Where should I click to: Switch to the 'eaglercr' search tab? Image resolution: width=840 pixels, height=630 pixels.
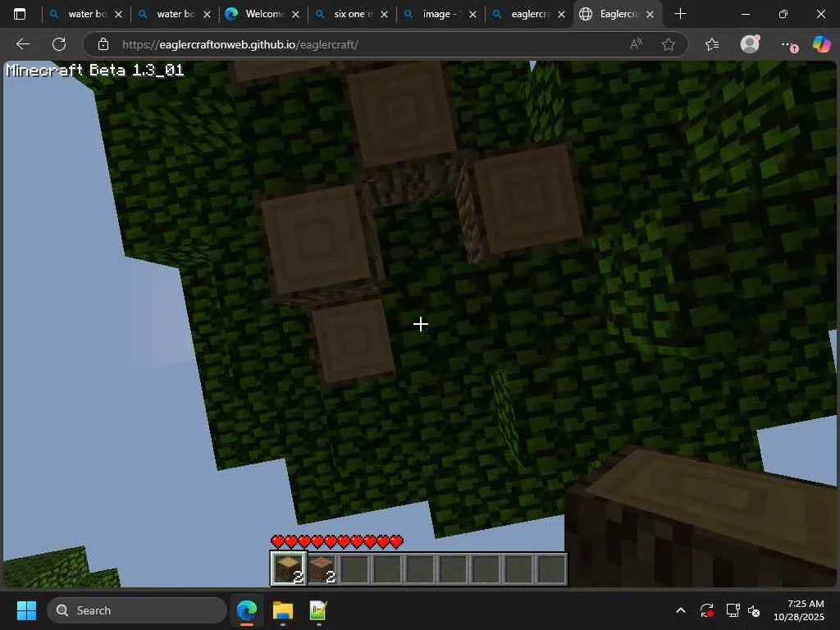(x=527, y=14)
